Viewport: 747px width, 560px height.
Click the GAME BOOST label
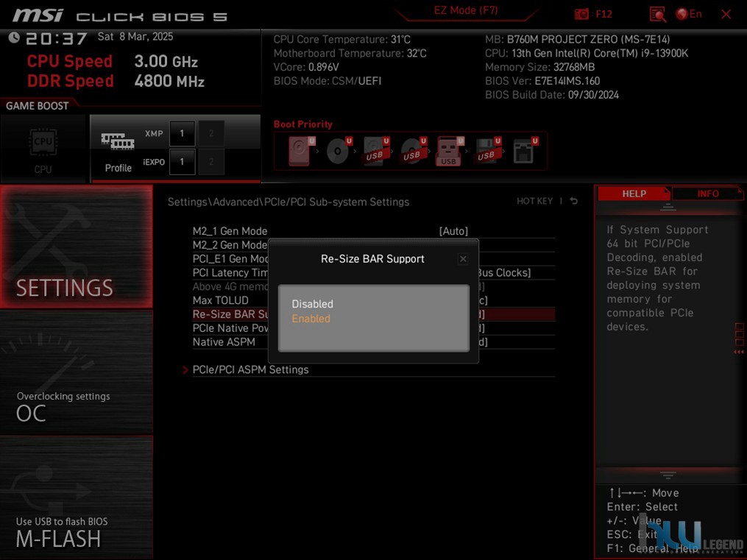pyautogui.click(x=37, y=106)
